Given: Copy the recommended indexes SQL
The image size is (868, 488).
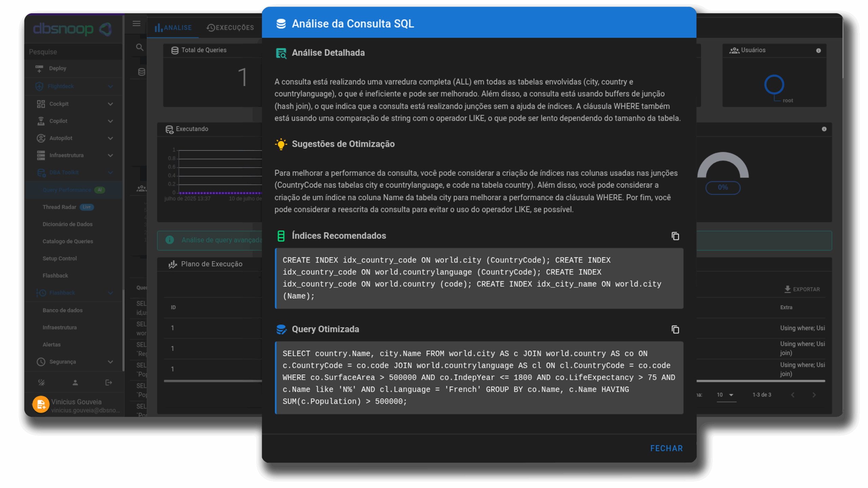Looking at the screenshot, I should [675, 236].
